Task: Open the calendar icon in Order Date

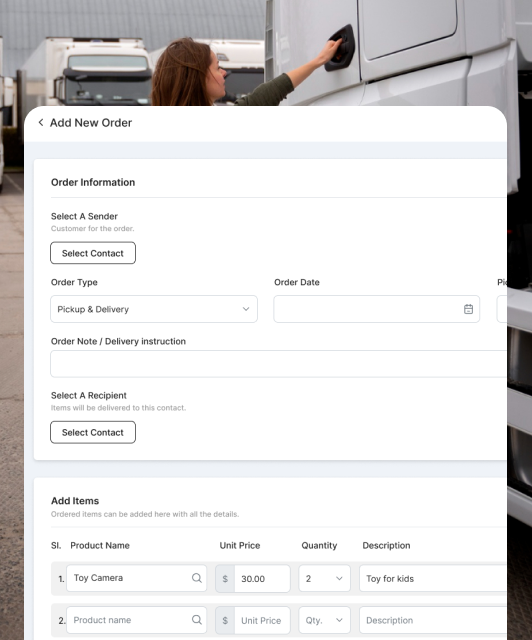Action: pyautogui.click(x=468, y=309)
